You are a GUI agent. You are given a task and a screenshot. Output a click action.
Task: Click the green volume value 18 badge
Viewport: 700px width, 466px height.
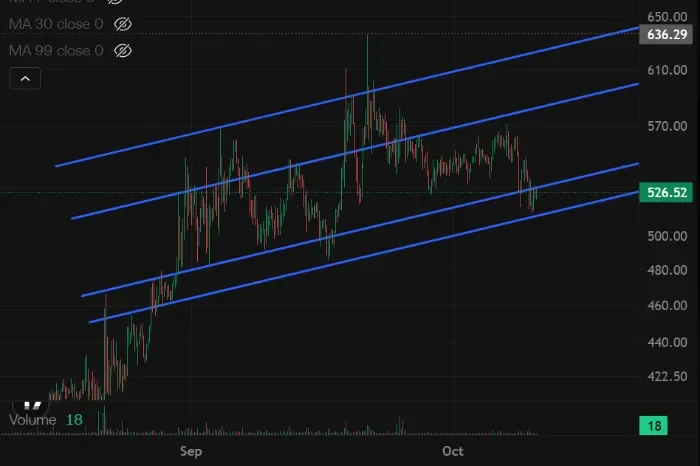(654, 425)
